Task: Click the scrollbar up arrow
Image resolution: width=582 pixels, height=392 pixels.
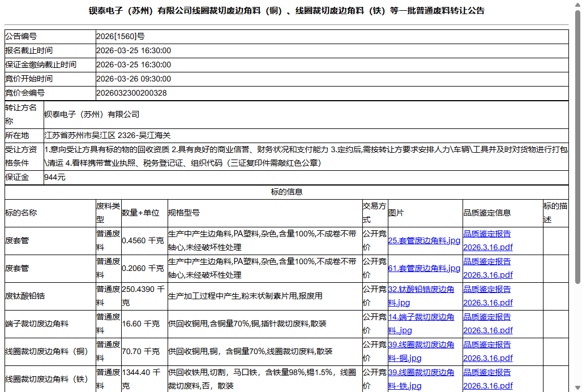Action: 577,5
